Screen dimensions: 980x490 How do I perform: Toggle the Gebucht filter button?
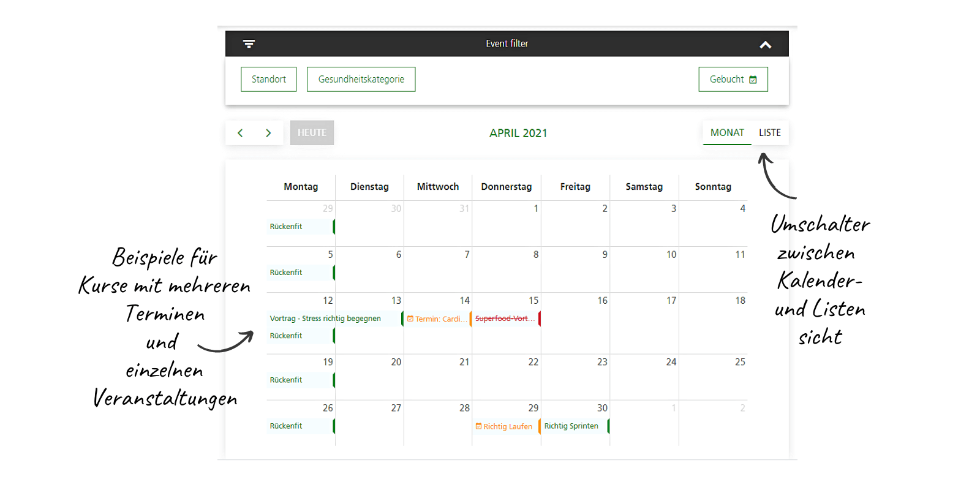tap(733, 79)
